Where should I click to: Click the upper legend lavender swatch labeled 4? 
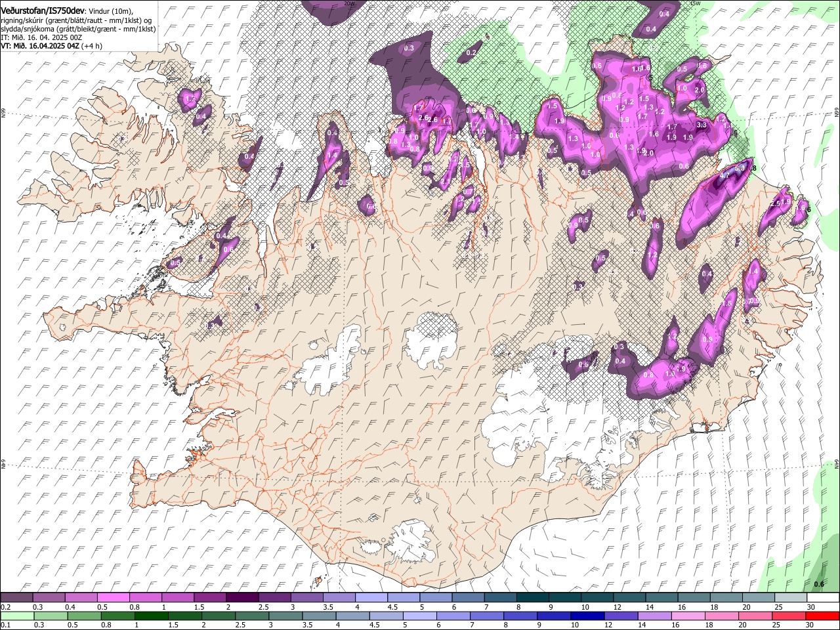[370, 597]
